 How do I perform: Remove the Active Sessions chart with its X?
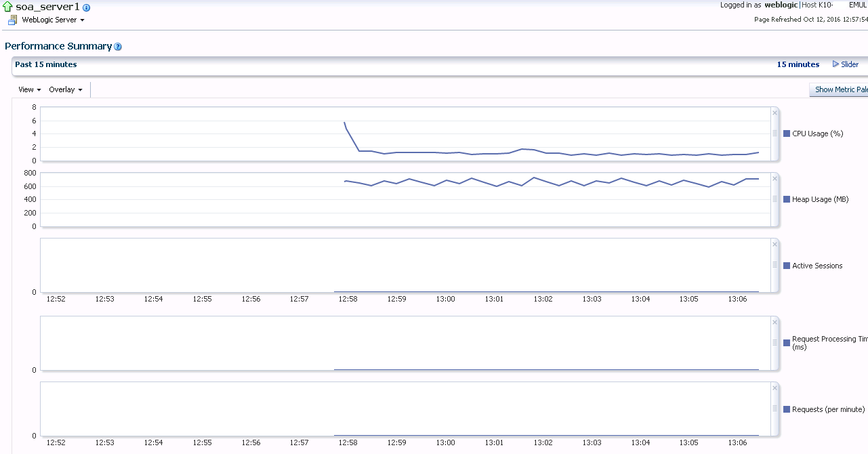point(774,245)
